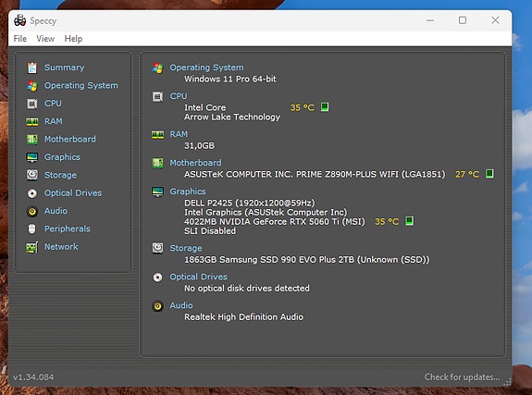
Task: Click Check for updates link
Action: pos(462,377)
